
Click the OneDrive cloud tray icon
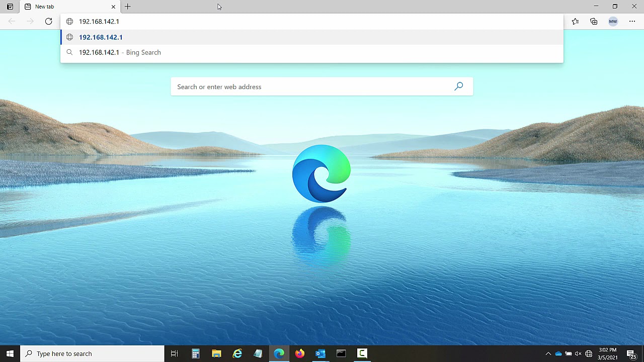click(x=558, y=353)
